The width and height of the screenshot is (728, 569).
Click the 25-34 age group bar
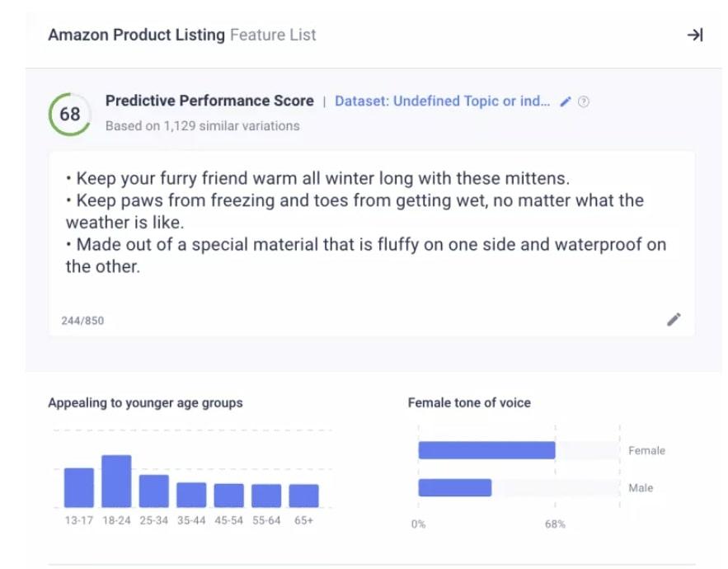(153, 491)
